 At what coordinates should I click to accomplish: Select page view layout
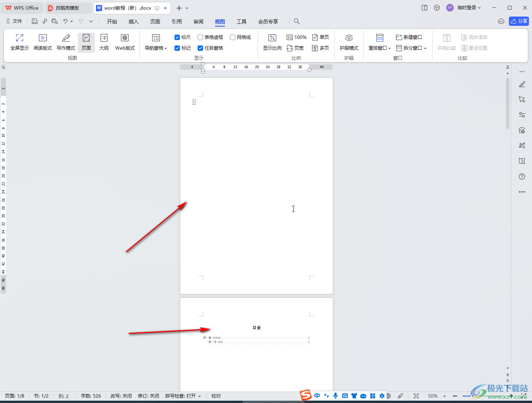point(86,42)
